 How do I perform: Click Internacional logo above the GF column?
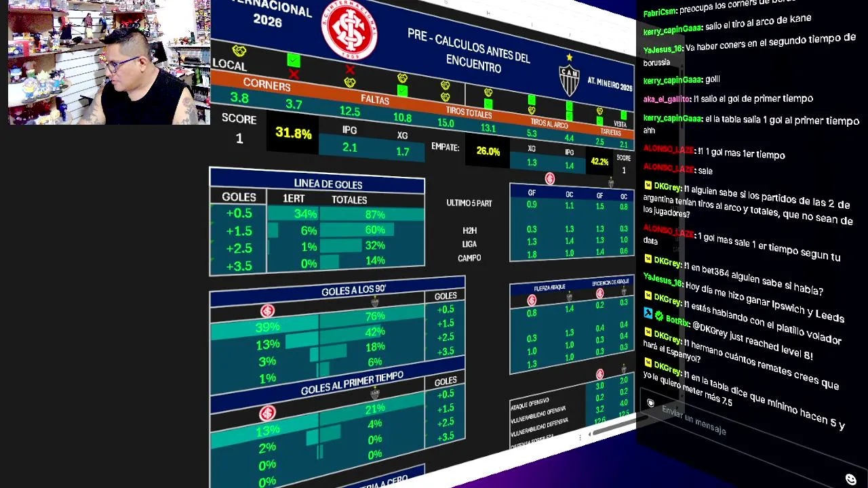tap(550, 179)
